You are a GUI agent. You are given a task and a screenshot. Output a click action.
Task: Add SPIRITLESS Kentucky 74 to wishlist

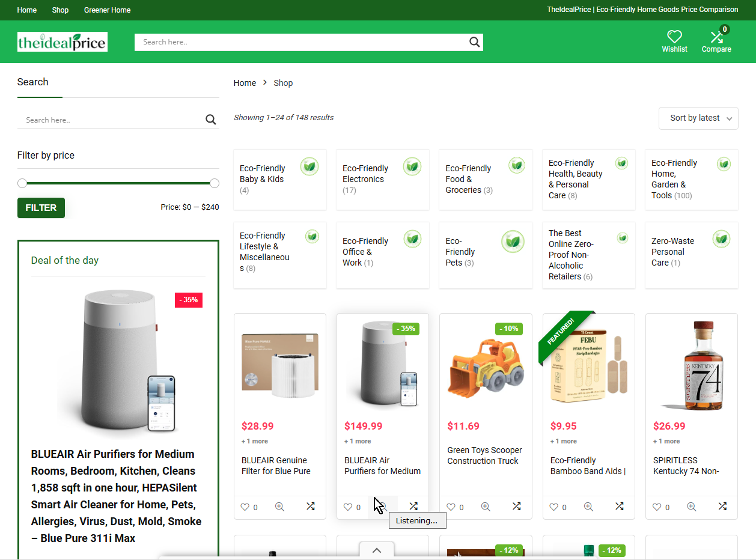click(657, 507)
